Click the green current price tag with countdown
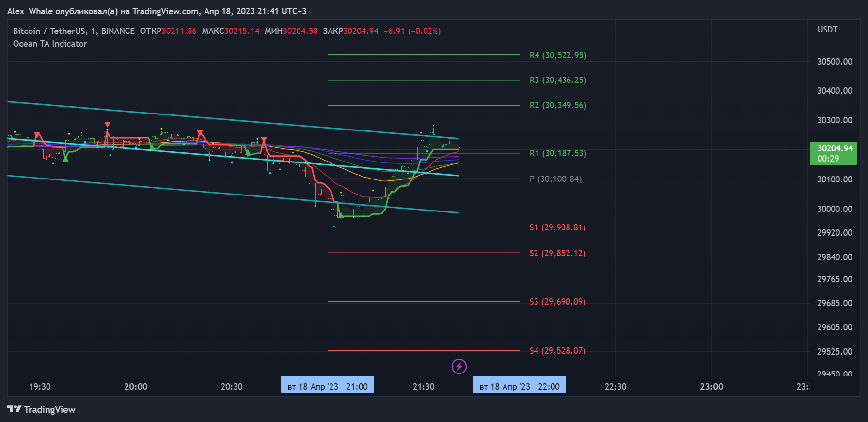 coord(834,153)
